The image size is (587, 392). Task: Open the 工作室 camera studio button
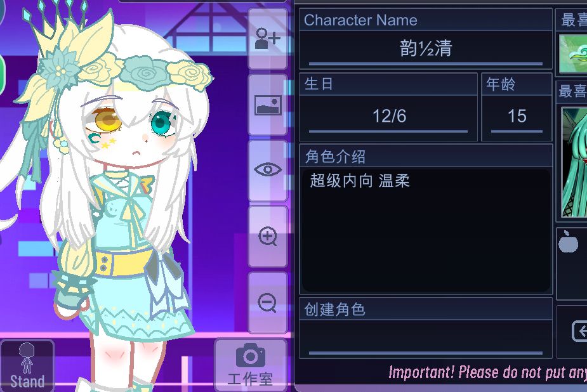(251, 364)
